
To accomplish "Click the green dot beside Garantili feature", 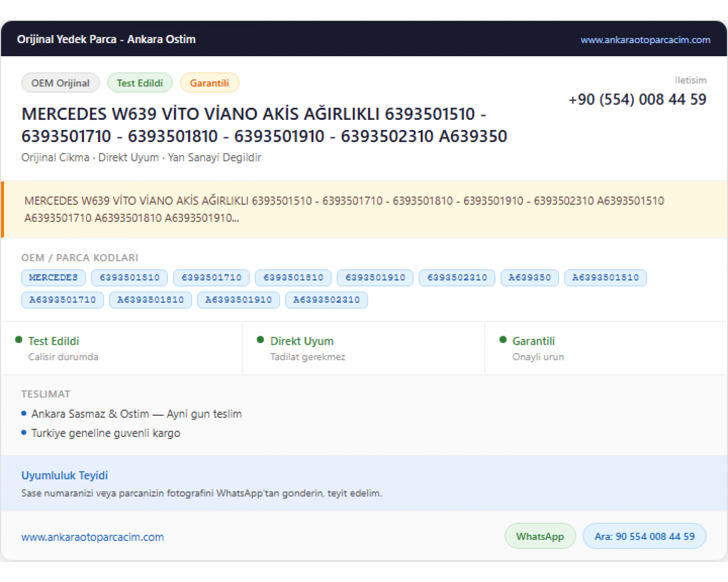I will [x=503, y=340].
